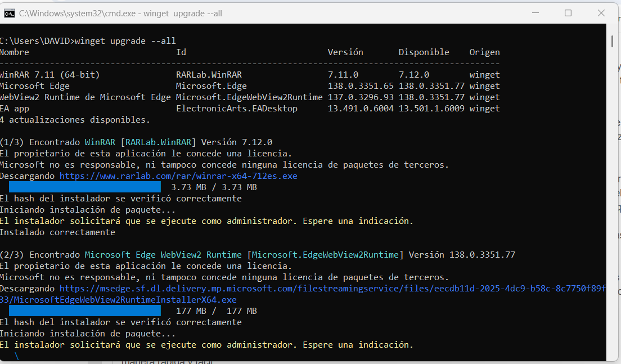
Task: Click 'WebView2 Runtime de Microsoft Edge' row name
Action: pos(85,97)
